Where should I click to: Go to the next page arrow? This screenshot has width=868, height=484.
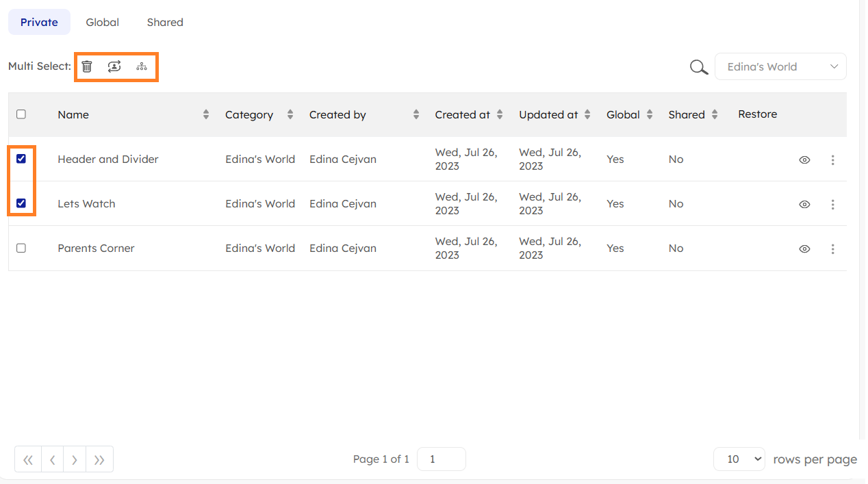(75, 460)
